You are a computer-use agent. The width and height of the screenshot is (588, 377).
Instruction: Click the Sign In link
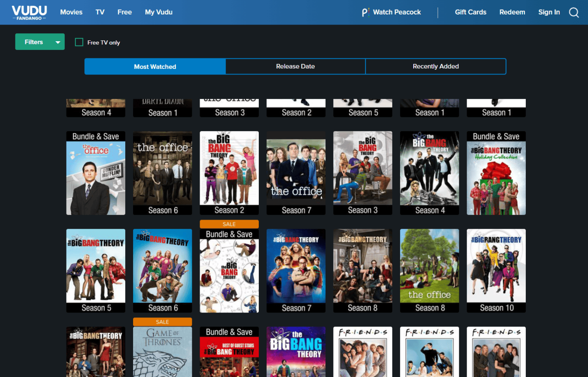click(549, 12)
